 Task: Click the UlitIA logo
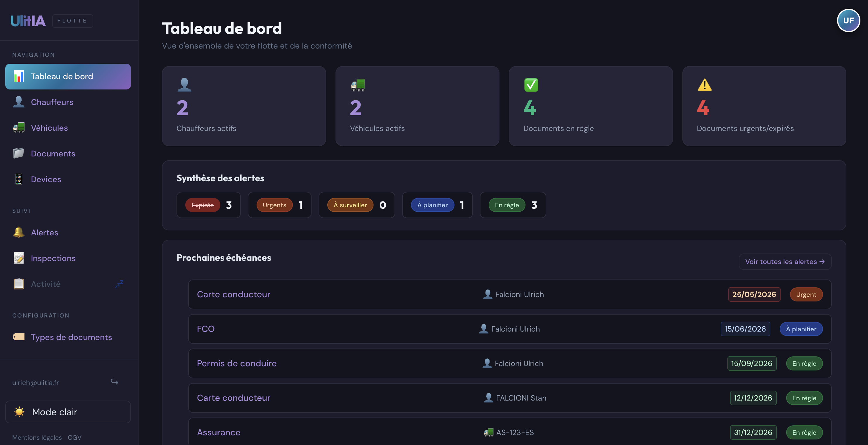28,21
